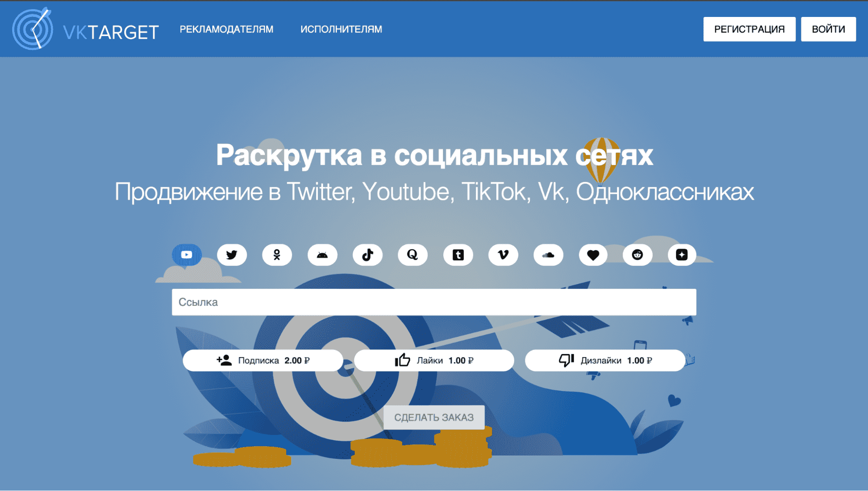868x491 pixels.
Task: Click the VKTARGET brand text
Action: (x=111, y=32)
